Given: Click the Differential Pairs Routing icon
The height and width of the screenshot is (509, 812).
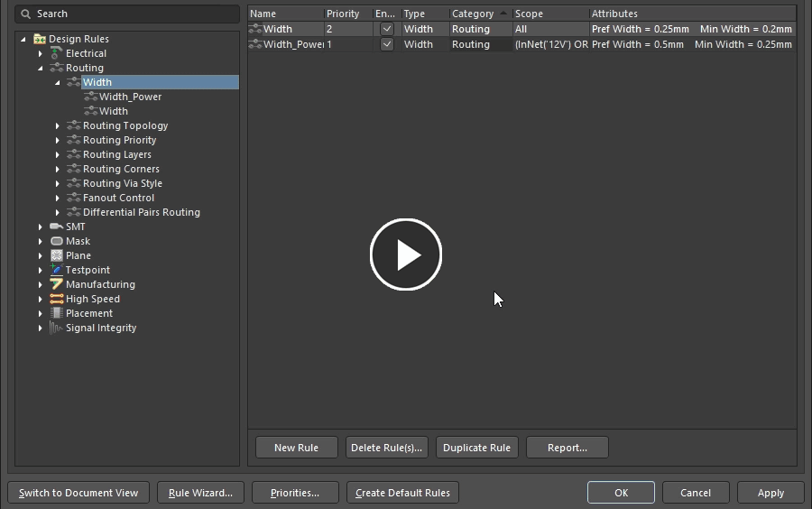Looking at the screenshot, I should 74,212.
